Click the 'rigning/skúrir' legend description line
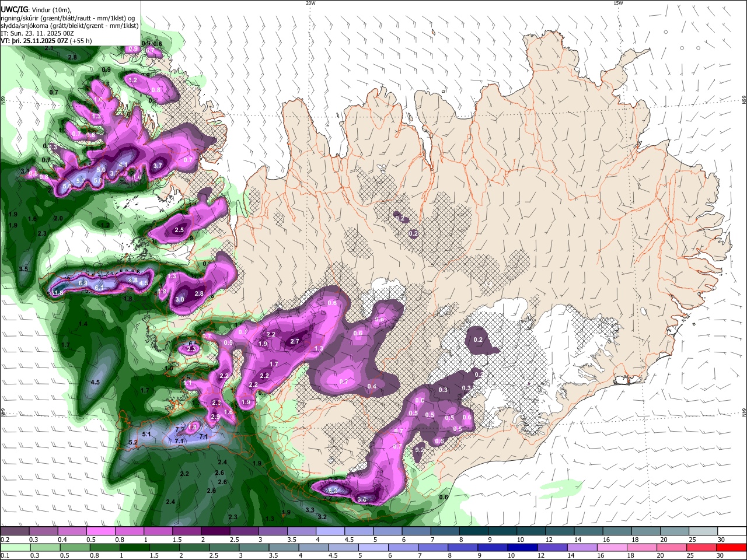Viewport: 747px width, 560px height. (x=68, y=18)
